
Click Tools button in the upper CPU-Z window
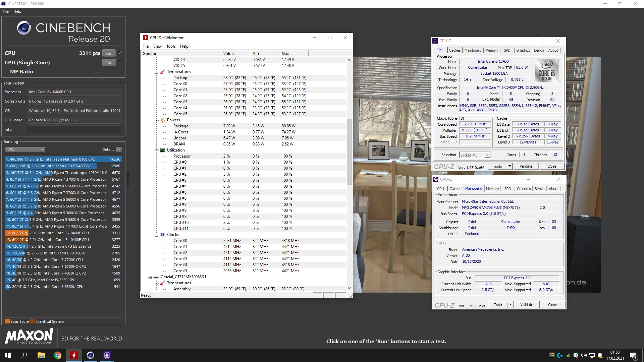(497, 166)
